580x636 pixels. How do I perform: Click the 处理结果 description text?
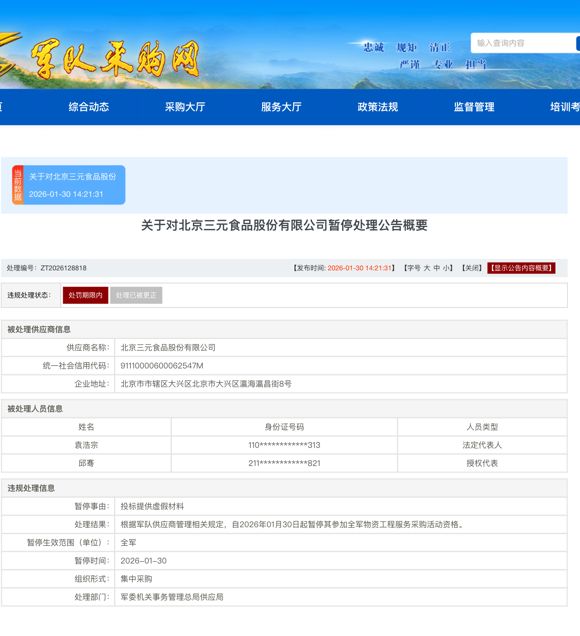click(x=292, y=525)
